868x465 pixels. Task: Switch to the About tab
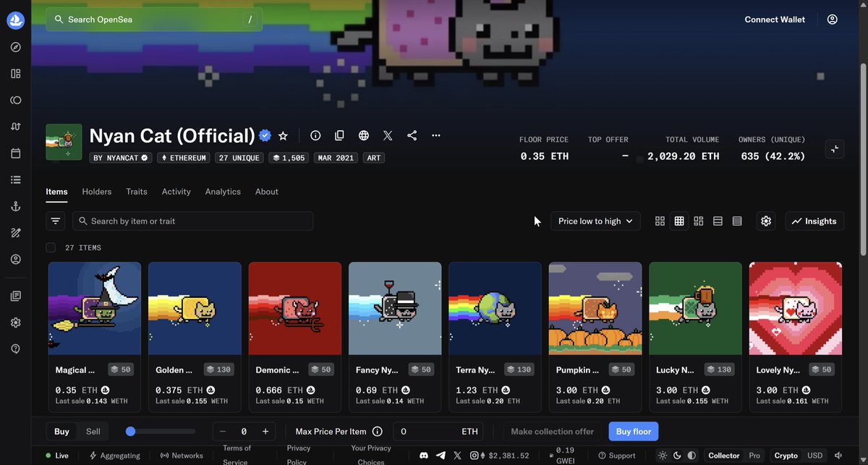pos(267,192)
